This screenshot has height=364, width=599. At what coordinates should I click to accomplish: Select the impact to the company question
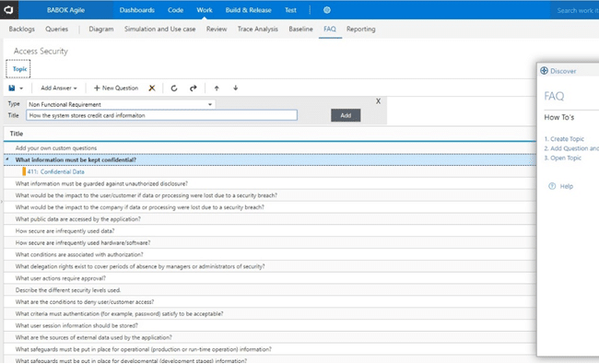pos(270,207)
